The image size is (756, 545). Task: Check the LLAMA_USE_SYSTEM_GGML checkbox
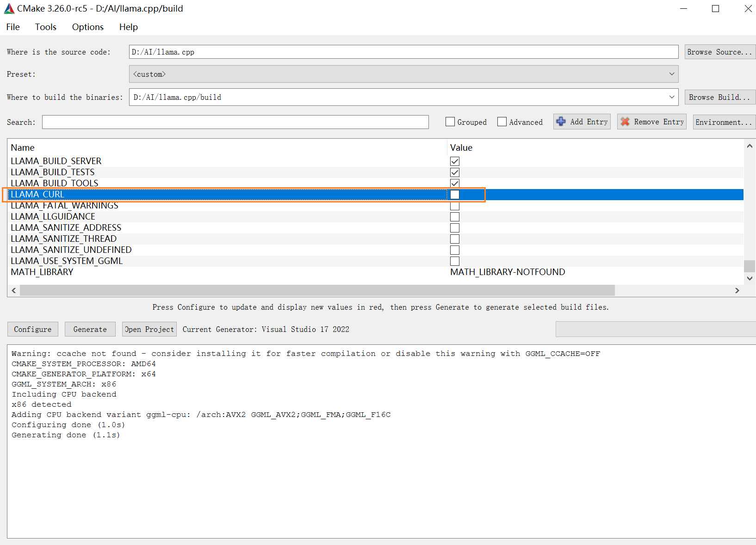455,261
